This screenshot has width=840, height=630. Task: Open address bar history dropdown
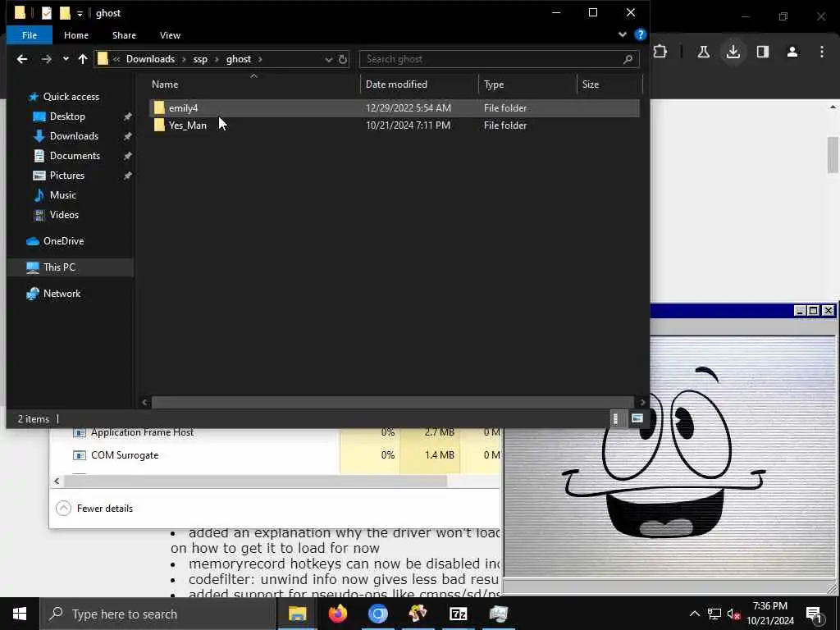click(328, 59)
